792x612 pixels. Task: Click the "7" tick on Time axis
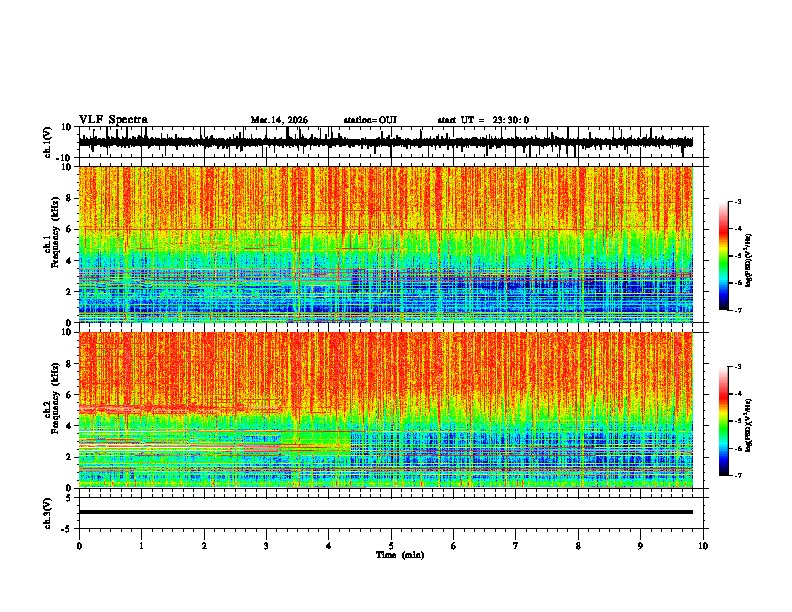[516, 546]
